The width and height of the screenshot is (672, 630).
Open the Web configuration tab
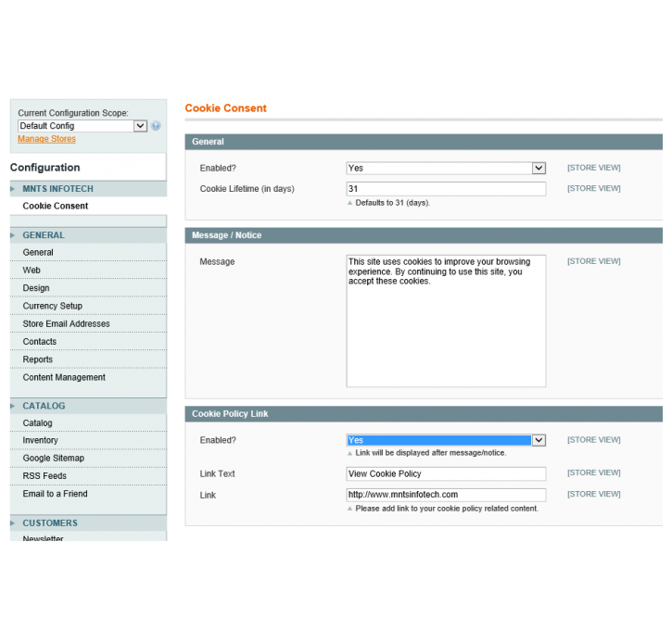click(32, 271)
